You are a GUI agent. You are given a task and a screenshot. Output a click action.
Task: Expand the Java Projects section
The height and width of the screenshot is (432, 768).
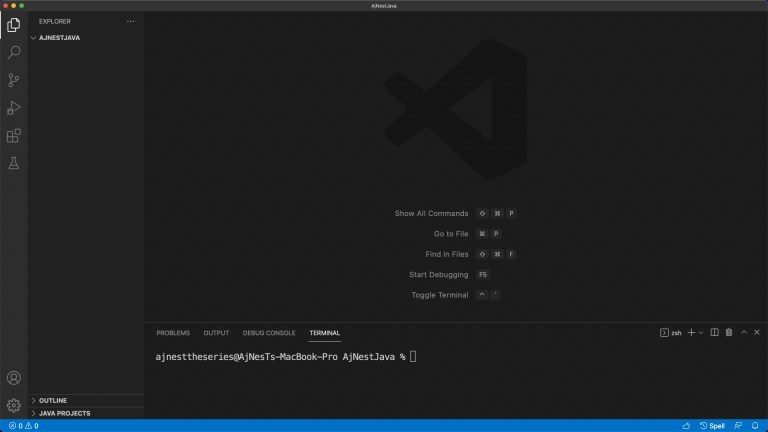pos(64,413)
